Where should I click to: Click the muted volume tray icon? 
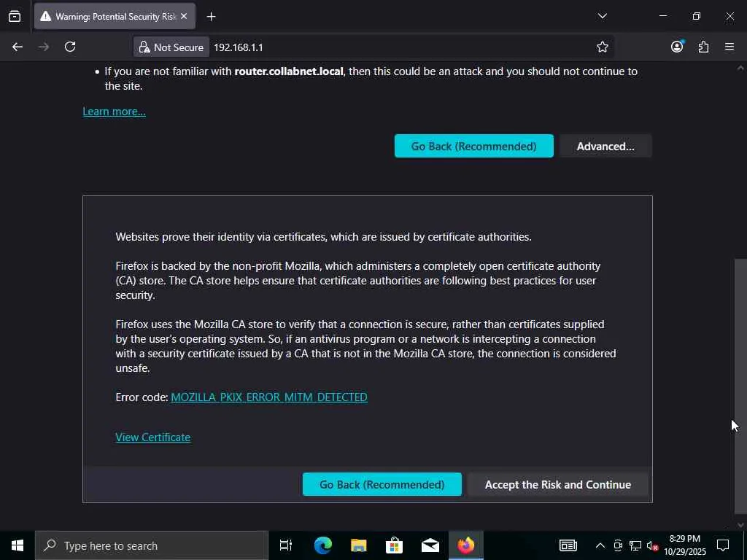(652, 545)
